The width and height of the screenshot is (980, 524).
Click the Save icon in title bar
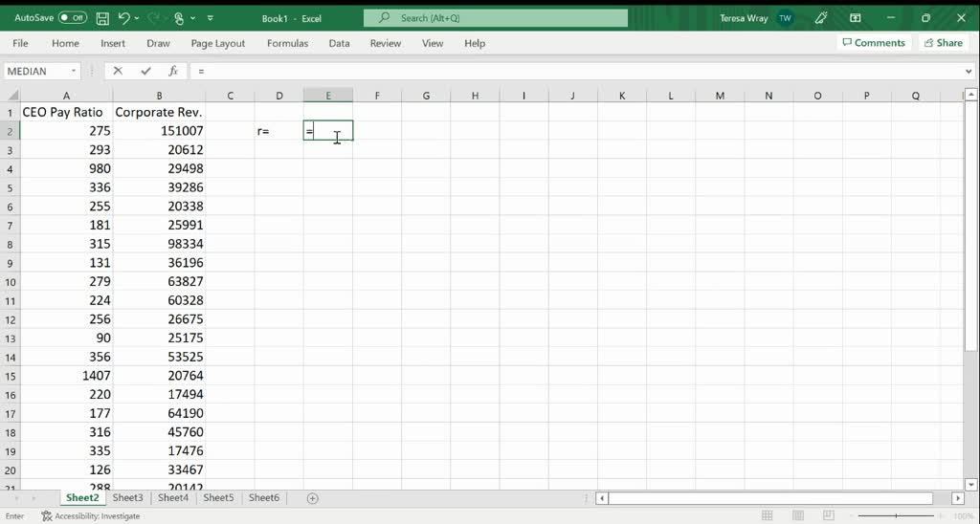pos(102,19)
